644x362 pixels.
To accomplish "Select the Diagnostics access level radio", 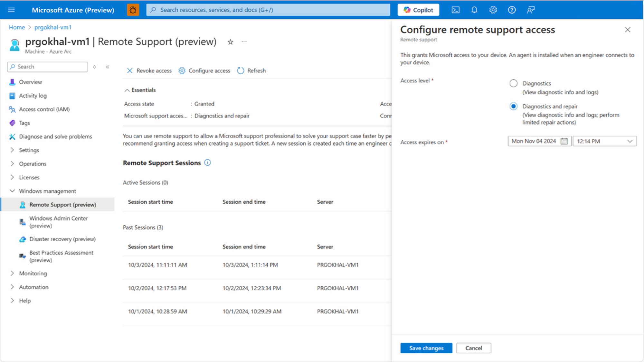I will coord(513,83).
